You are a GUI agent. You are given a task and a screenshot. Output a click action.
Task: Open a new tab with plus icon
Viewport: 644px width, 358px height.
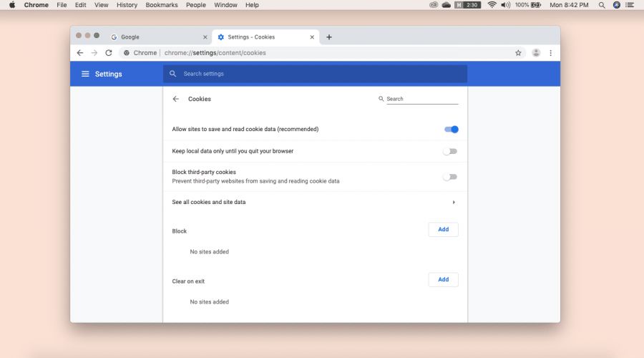[329, 37]
